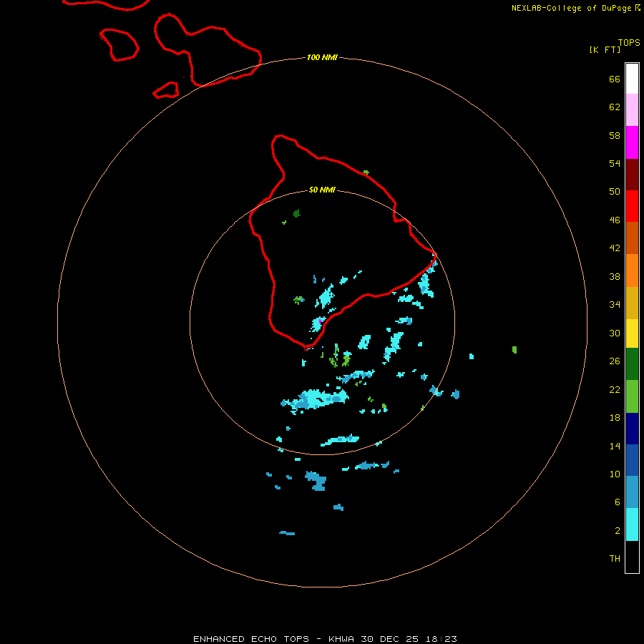Click the magenta echo top pixel on the island
Screen dimensions: 644x644
(321, 321)
